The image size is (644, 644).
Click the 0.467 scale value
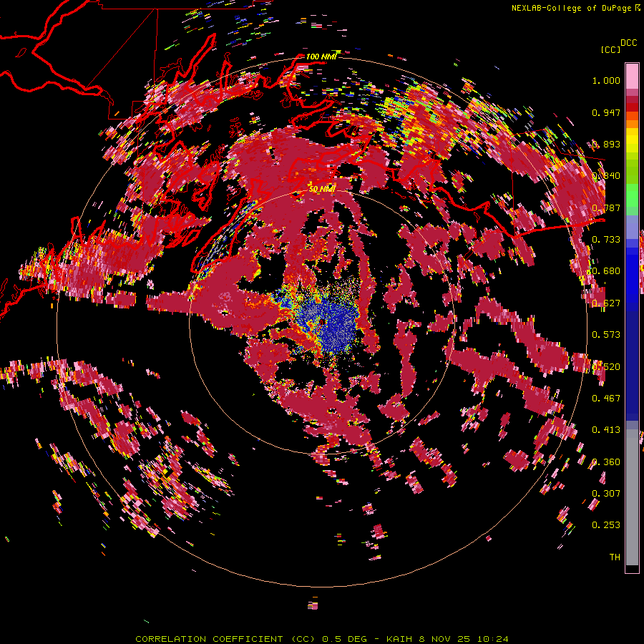pyautogui.click(x=606, y=398)
